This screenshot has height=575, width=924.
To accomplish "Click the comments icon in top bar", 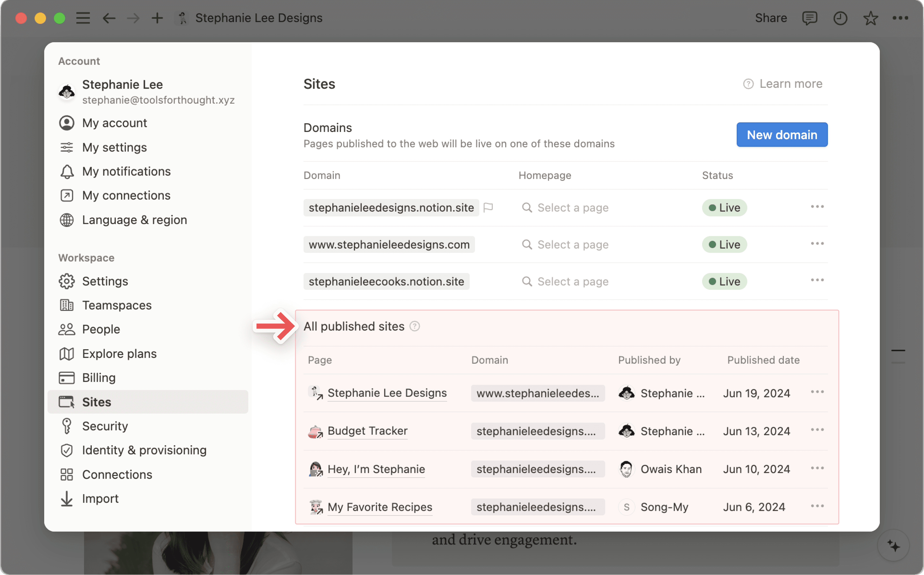I will (x=809, y=18).
